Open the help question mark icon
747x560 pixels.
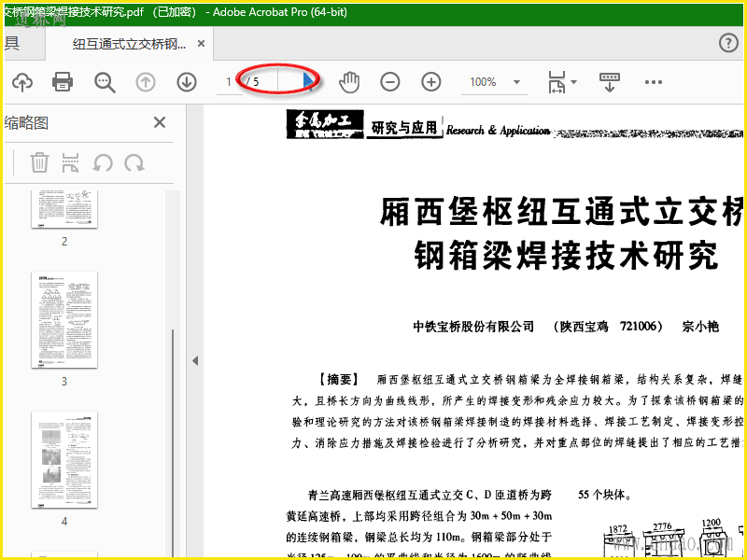(x=728, y=43)
